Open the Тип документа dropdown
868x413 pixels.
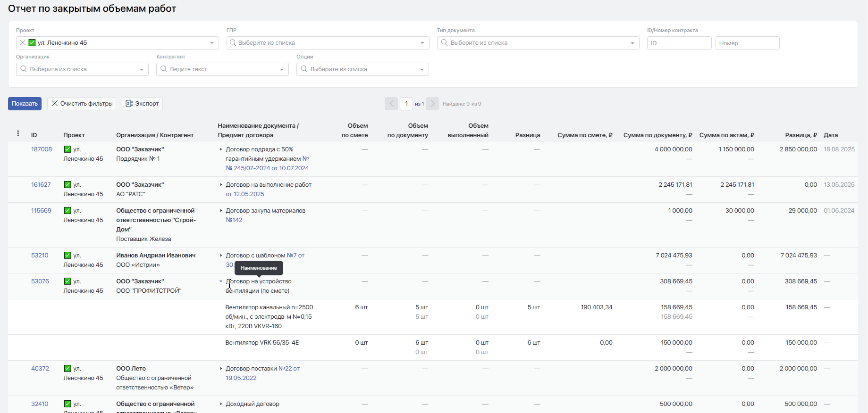coord(632,43)
